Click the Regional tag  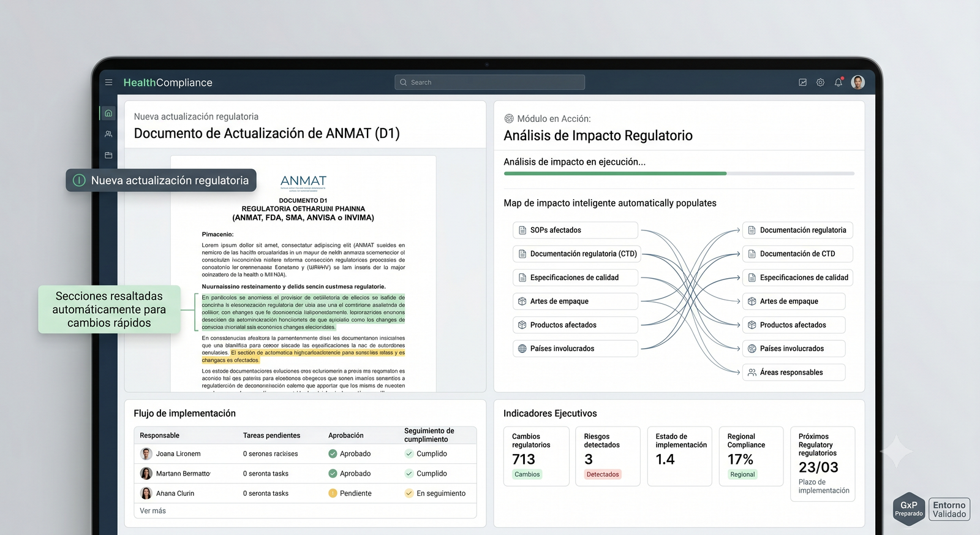[x=742, y=474]
